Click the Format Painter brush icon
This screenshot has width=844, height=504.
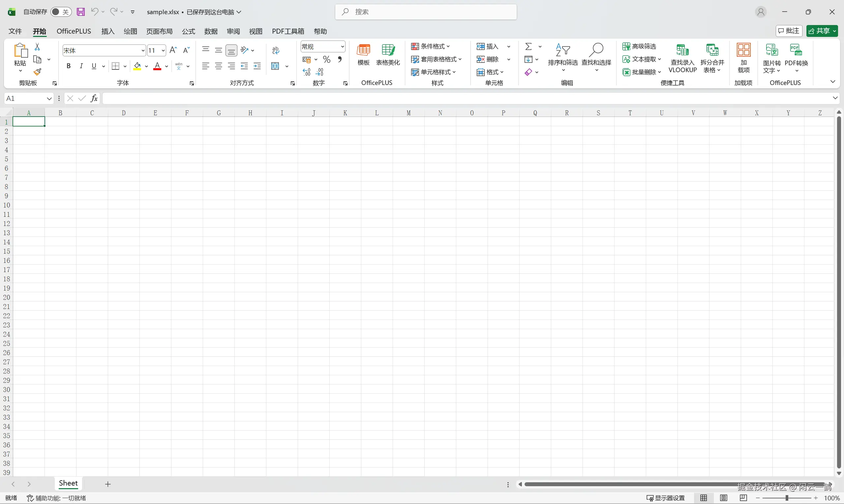[x=37, y=72]
